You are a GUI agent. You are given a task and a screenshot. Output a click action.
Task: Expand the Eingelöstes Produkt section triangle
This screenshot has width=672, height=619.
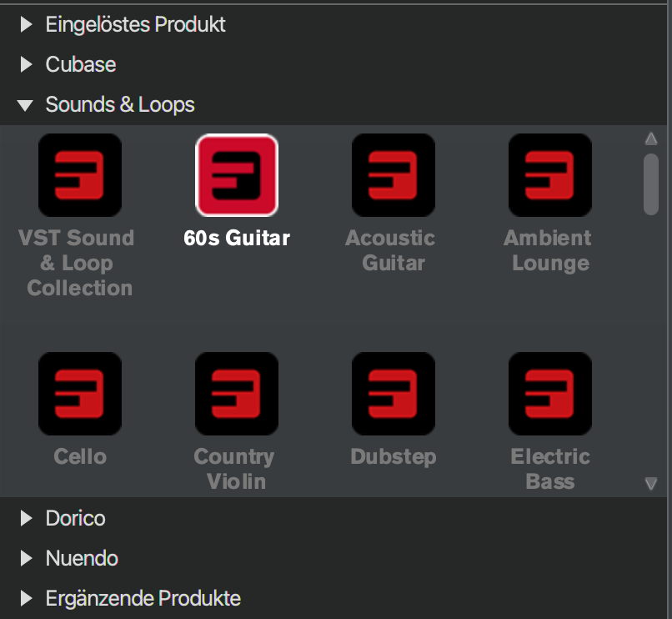click(x=26, y=24)
